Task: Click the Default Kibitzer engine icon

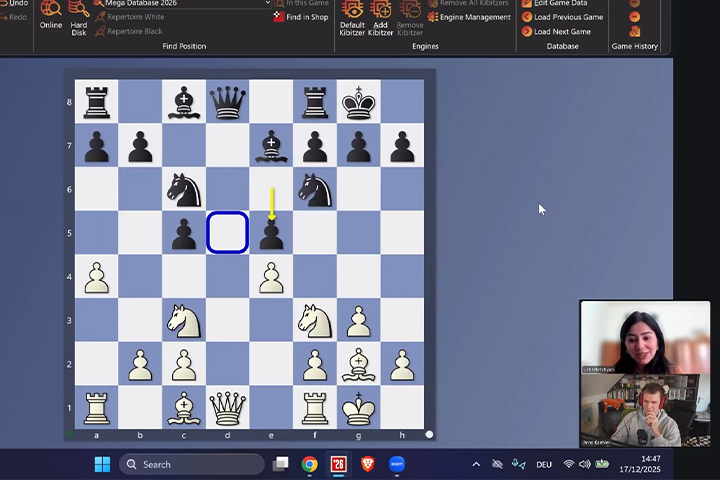Action: click(x=352, y=10)
